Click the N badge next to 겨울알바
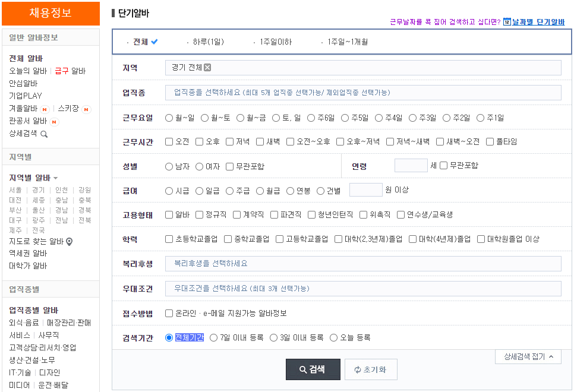574x392 pixels. (x=45, y=109)
